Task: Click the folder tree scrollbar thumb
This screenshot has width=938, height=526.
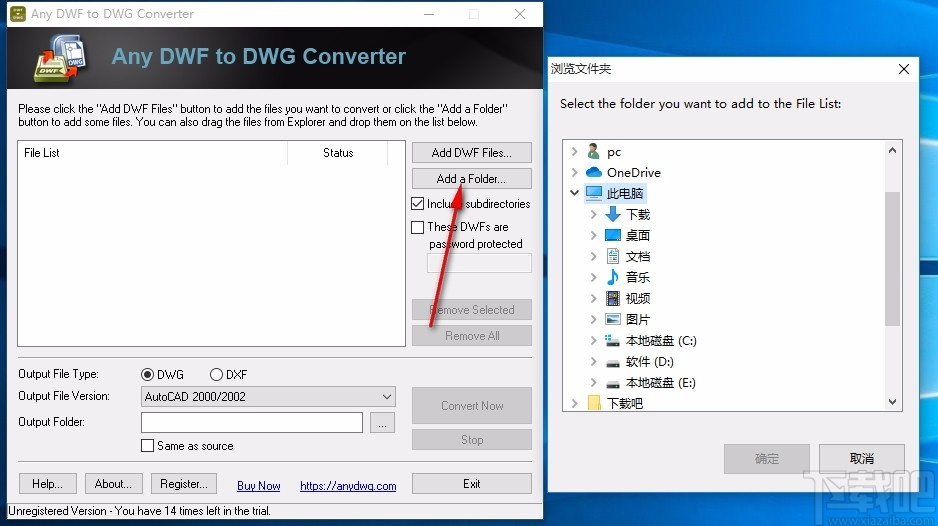Action: click(892, 259)
